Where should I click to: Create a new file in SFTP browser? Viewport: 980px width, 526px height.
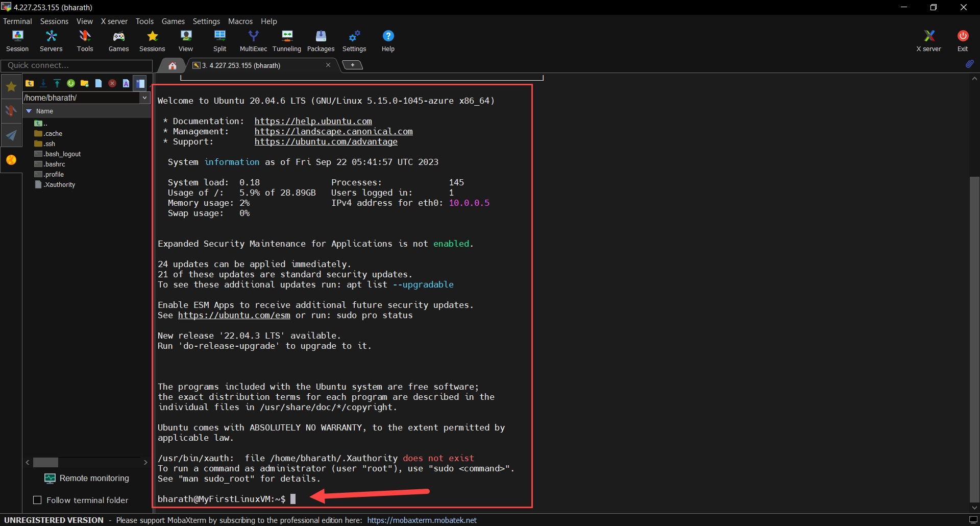[99, 83]
